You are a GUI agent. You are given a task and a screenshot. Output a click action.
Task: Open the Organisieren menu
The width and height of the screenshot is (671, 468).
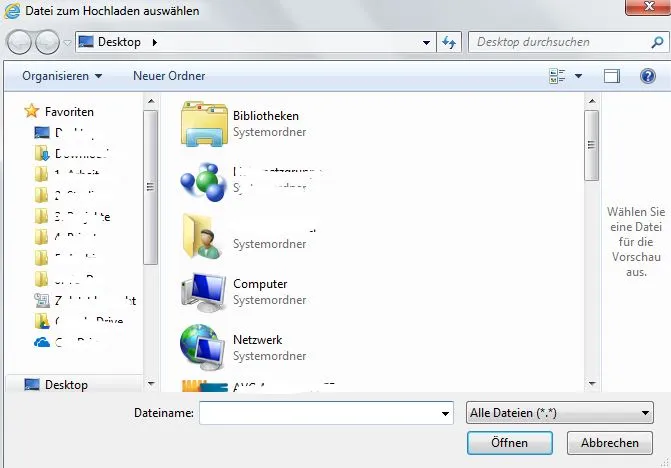62,76
